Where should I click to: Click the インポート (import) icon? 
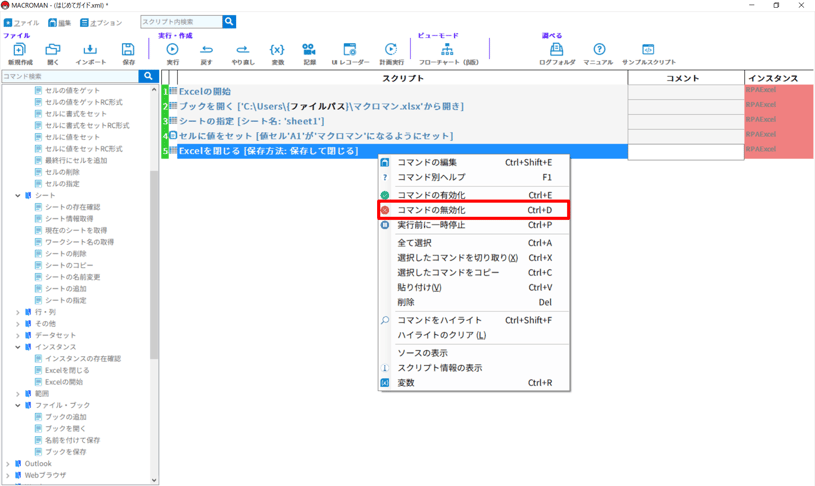click(90, 50)
